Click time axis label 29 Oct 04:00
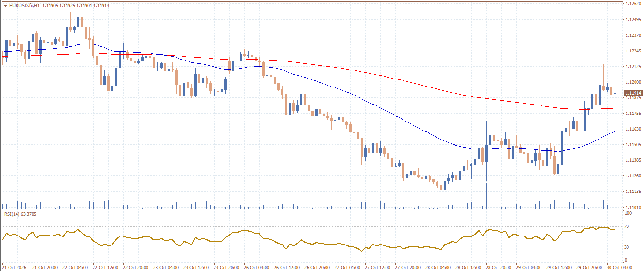The height and width of the screenshot is (271, 644). click(529, 268)
